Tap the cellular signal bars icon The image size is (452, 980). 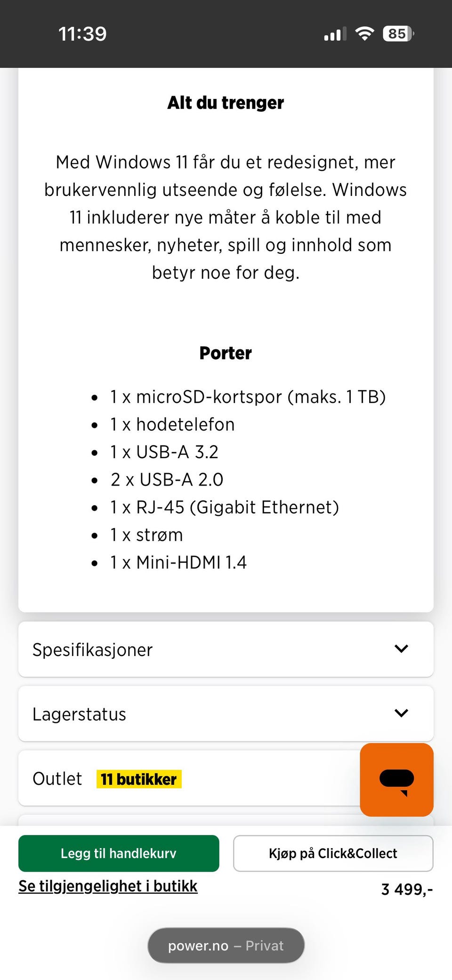[335, 34]
